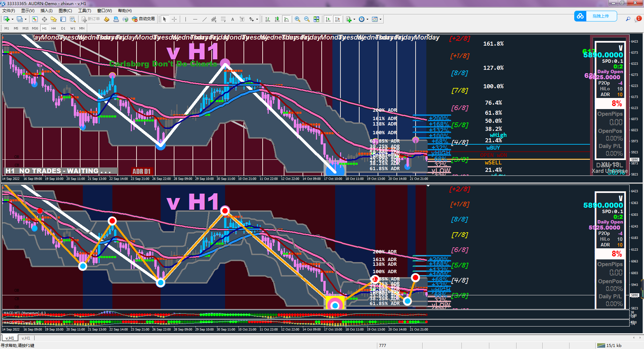Select the second v,H1 chart tab
644x349 pixels.
click(x=26, y=338)
